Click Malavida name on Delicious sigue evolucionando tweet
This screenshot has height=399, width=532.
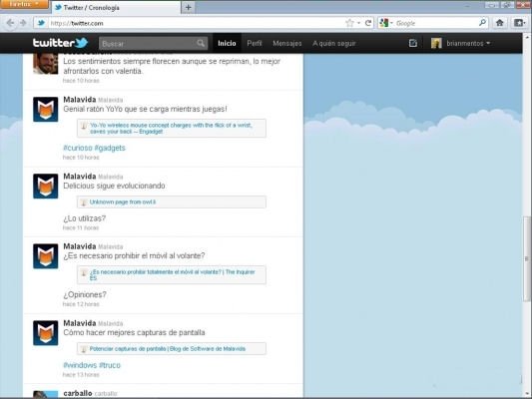tap(80, 177)
